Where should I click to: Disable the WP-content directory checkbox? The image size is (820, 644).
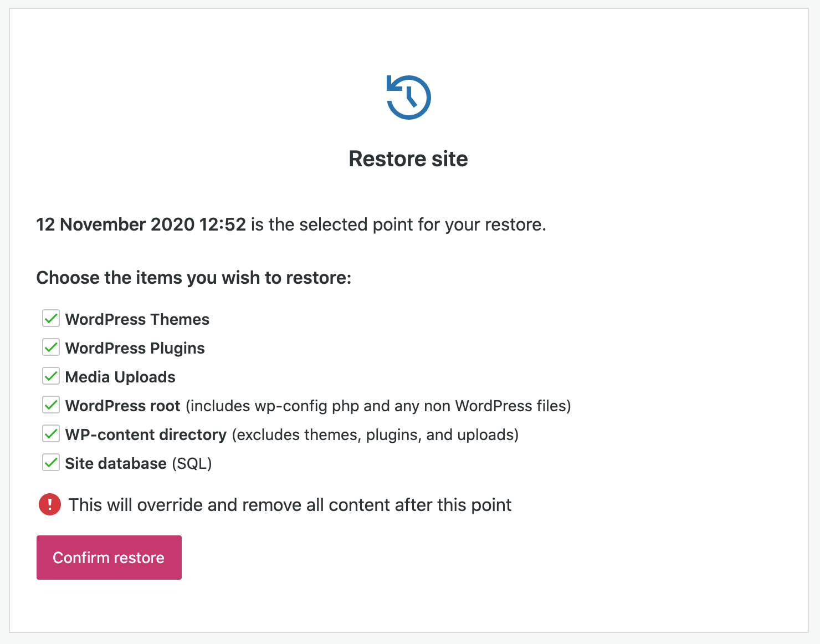(x=50, y=433)
